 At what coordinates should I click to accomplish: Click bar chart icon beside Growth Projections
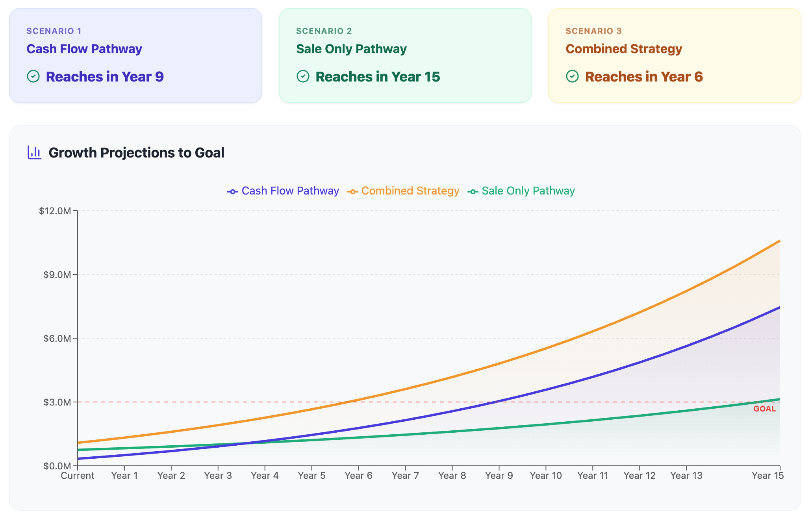click(35, 152)
